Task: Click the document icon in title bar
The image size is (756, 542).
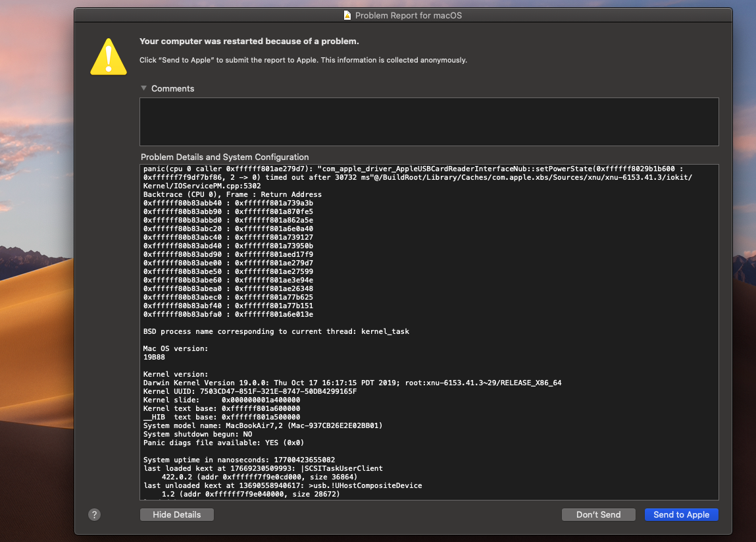Action: (x=347, y=15)
